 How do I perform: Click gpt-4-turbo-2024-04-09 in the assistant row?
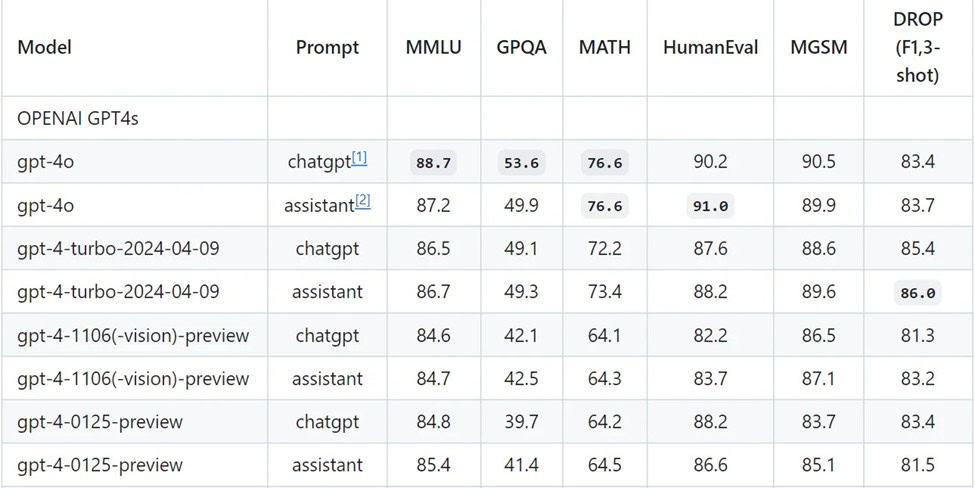coord(118,292)
